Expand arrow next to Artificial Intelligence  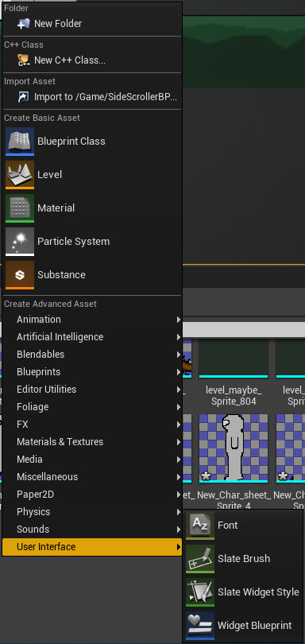click(x=179, y=337)
